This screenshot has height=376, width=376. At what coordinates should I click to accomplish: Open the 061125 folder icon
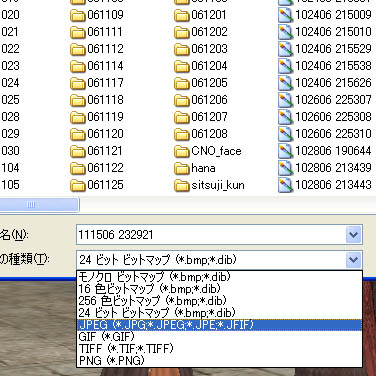click(78, 185)
